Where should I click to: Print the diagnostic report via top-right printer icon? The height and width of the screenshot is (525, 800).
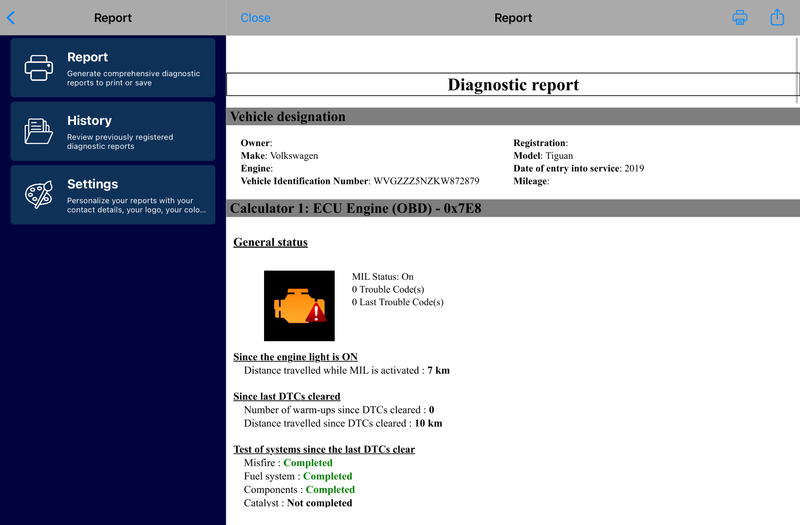point(740,17)
